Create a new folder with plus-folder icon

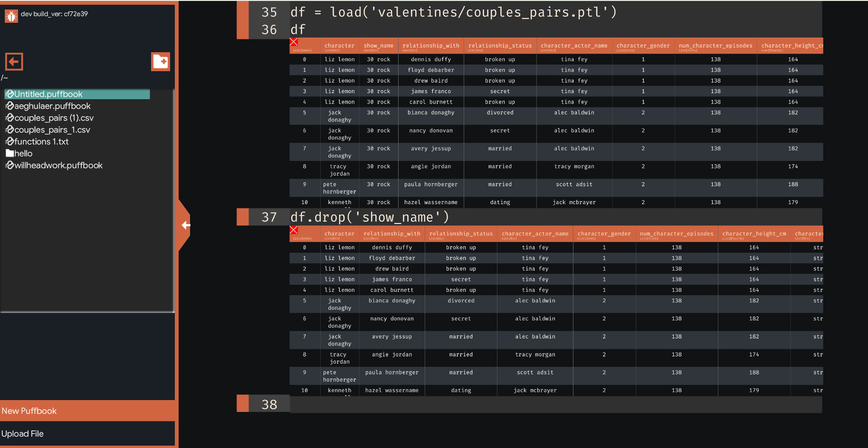161,62
